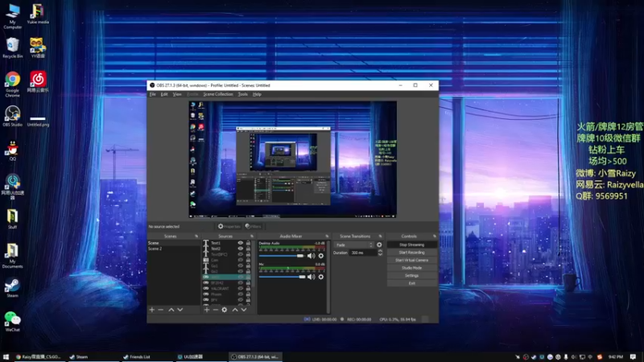Image resolution: width=644 pixels, height=362 pixels.
Task: Adjust the Mic volume slider
Action: (282, 277)
